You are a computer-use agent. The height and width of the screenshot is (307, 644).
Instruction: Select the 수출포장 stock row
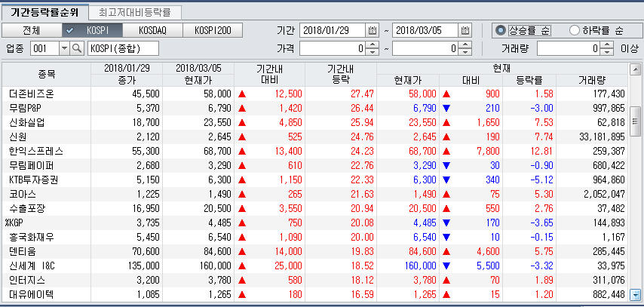(315, 208)
